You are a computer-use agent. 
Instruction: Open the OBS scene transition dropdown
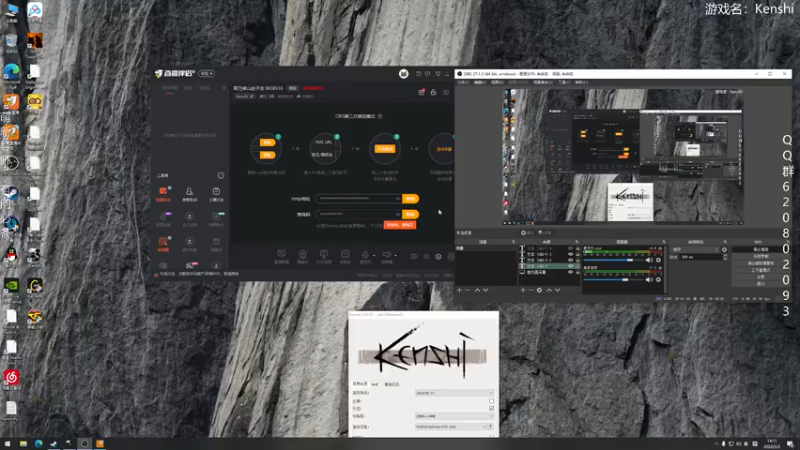point(695,249)
